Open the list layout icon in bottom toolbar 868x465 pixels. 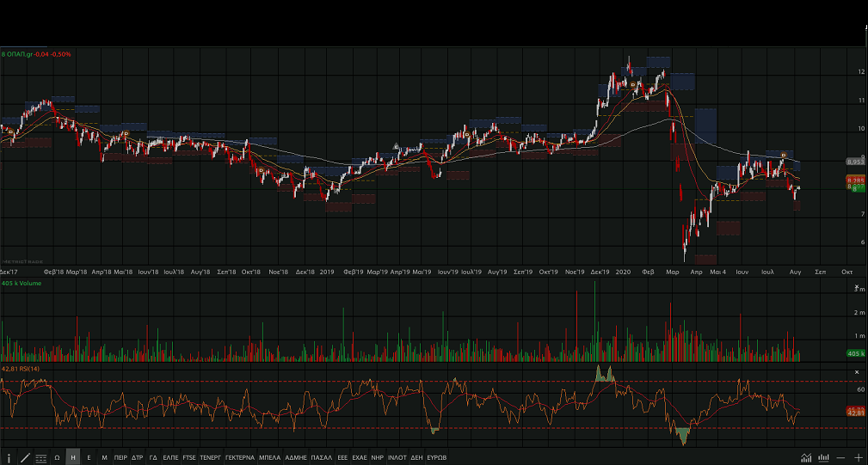(x=40, y=458)
